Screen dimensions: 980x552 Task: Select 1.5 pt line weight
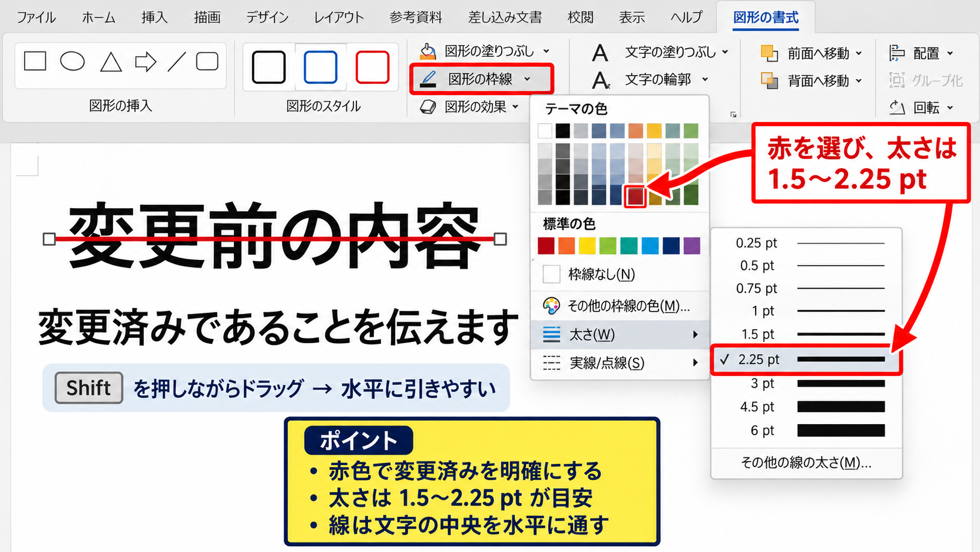coord(806,334)
